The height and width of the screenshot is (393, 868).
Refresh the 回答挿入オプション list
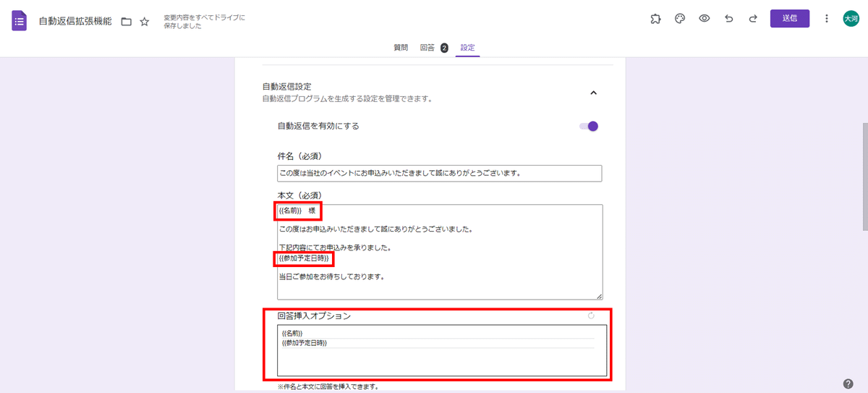(591, 316)
